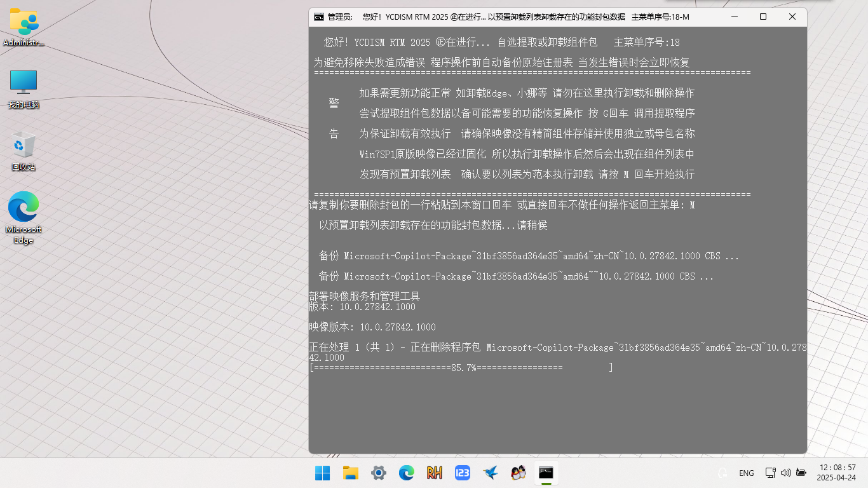868x488 pixels.
Task: Click the line 版本: 10.0.27842.1000
Action: (x=362, y=307)
